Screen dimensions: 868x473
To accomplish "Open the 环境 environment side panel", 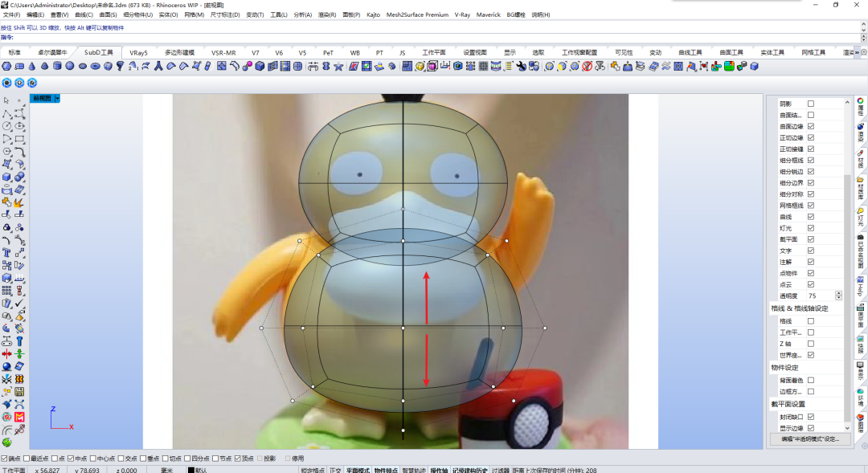I will click(861, 397).
